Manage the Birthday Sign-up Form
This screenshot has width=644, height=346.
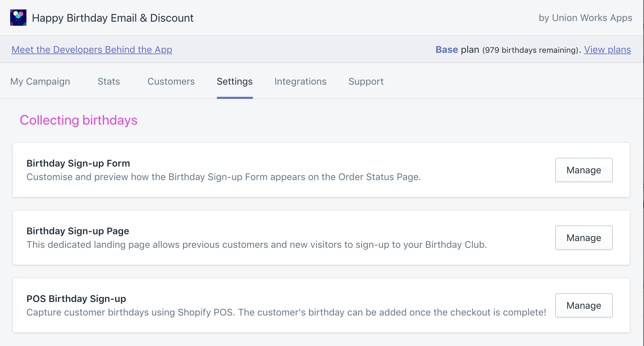(x=583, y=170)
